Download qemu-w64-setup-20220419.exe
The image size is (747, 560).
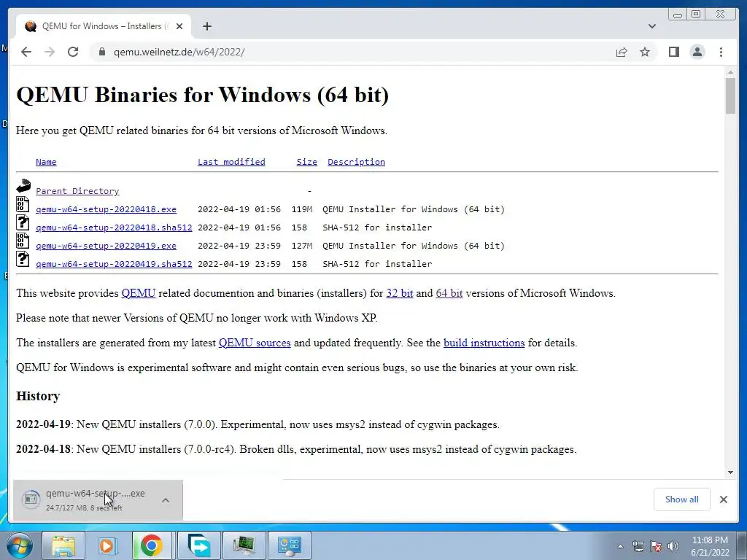(107, 246)
